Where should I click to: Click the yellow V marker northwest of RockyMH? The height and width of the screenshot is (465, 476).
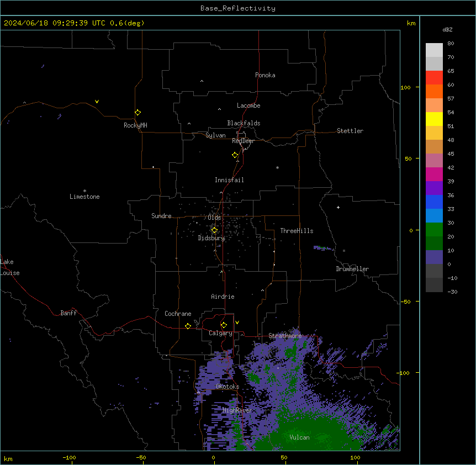coord(97,102)
